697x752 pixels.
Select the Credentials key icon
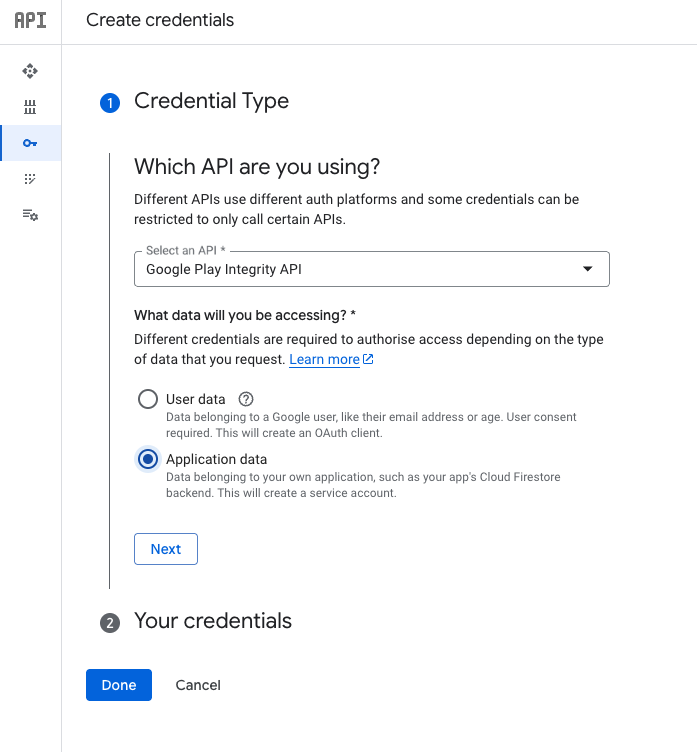click(30, 143)
